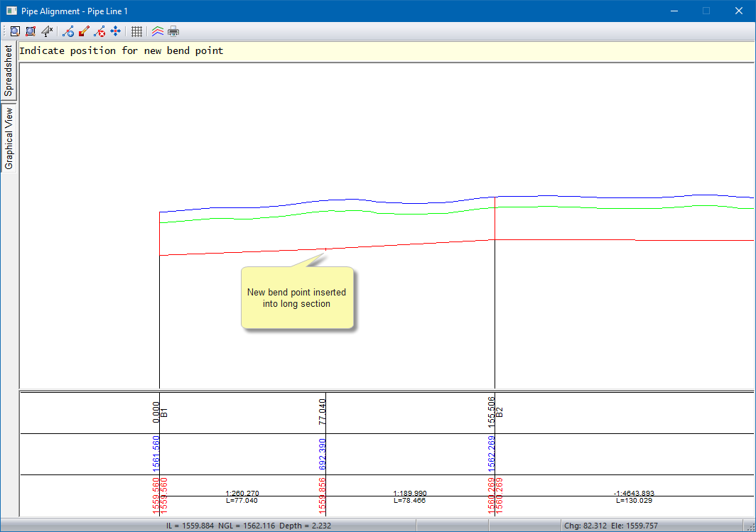Close the Pipe Alignment window

click(739, 11)
